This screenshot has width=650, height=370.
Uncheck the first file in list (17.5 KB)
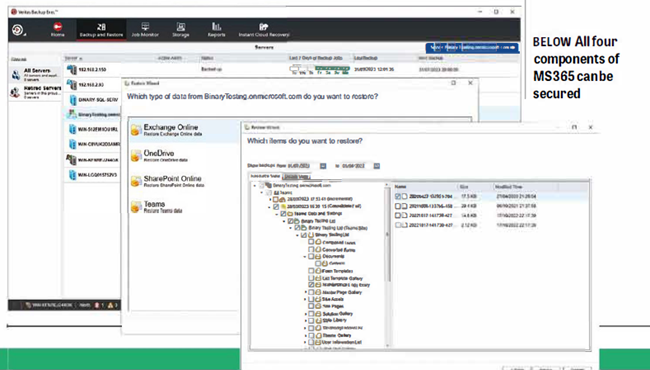[x=398, y=196]
